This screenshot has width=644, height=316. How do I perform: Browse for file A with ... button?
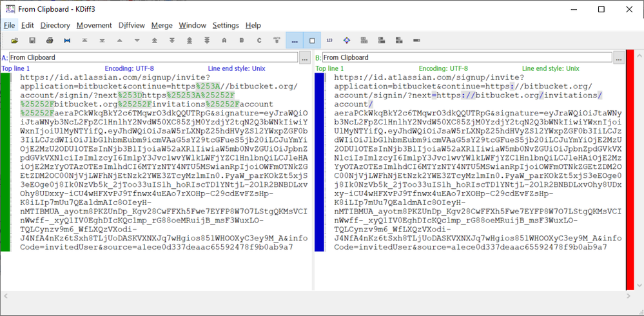[x=305, y=57]
